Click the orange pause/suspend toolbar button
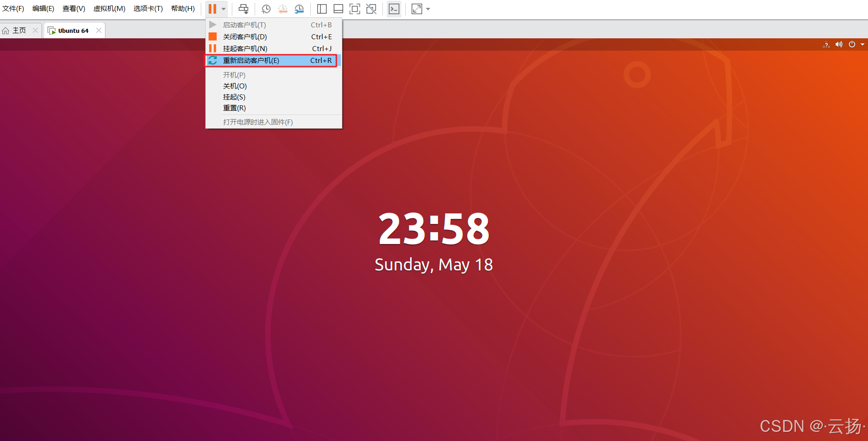This screenshot has height=441, width=868. [212, 9]
